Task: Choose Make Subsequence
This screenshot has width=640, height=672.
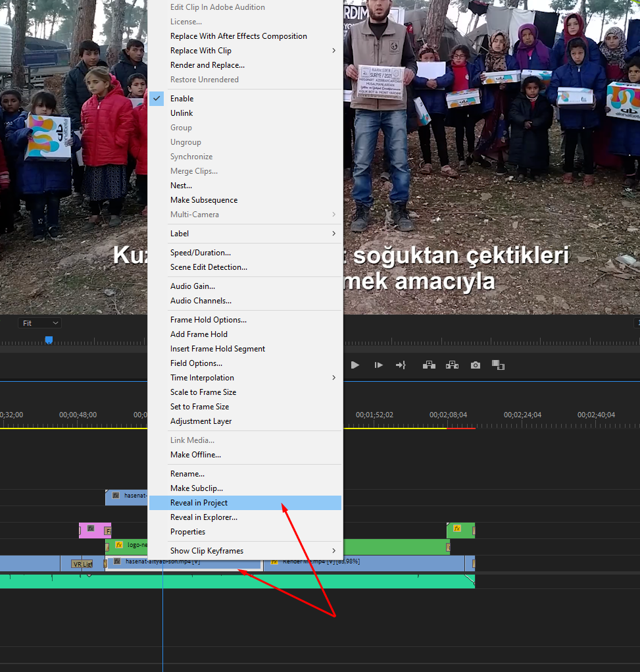Action: [245, 200]
